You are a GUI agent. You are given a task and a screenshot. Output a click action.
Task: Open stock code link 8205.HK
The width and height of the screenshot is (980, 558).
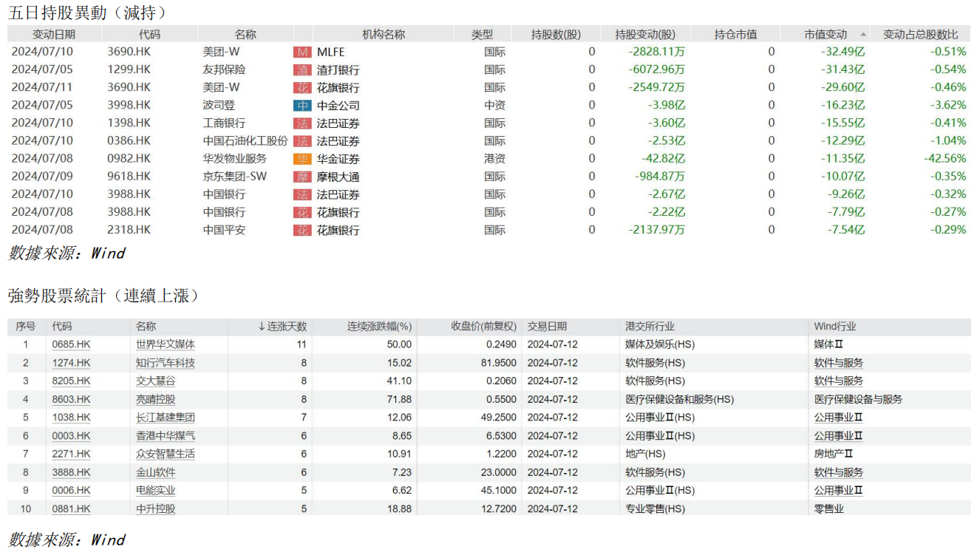pyautogui.click(x=71, y=381)
